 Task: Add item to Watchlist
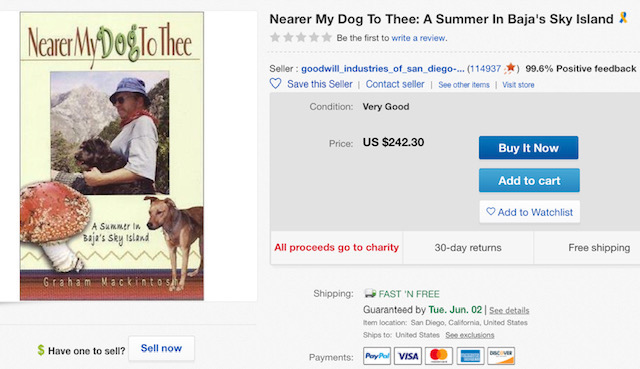tap(529, 212)
